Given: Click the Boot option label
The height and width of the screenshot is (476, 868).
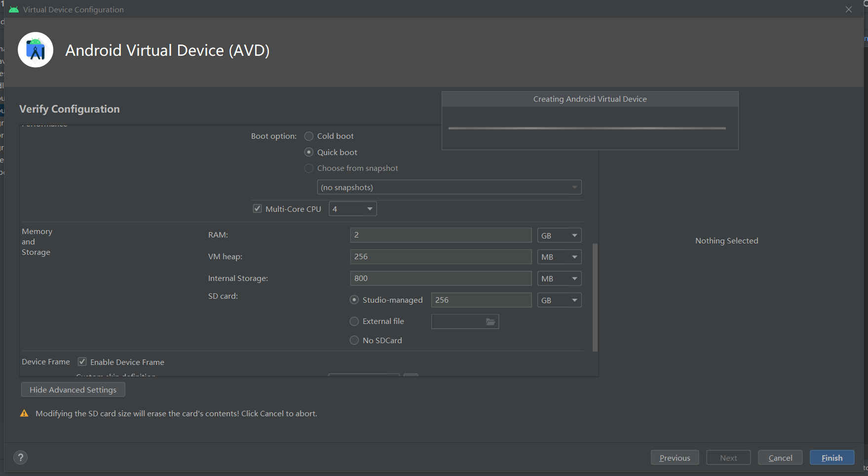Looking at the screenshot, I should (274, 136).
